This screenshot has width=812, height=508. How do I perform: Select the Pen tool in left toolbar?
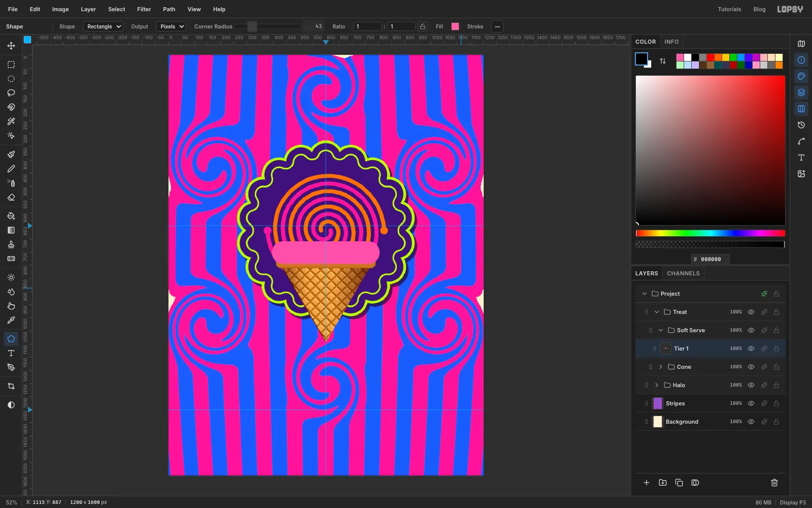click(x=11, y=367)
